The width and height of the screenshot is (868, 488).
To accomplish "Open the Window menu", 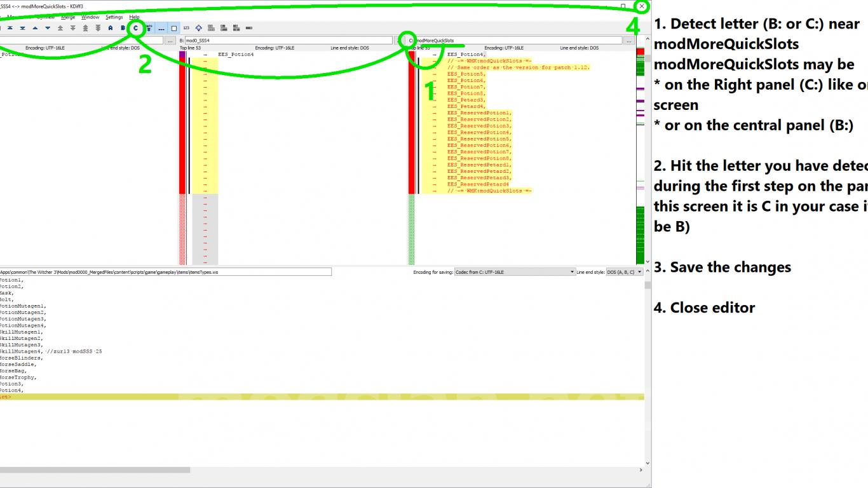I will pyautogui.click(x=90, y=17).
